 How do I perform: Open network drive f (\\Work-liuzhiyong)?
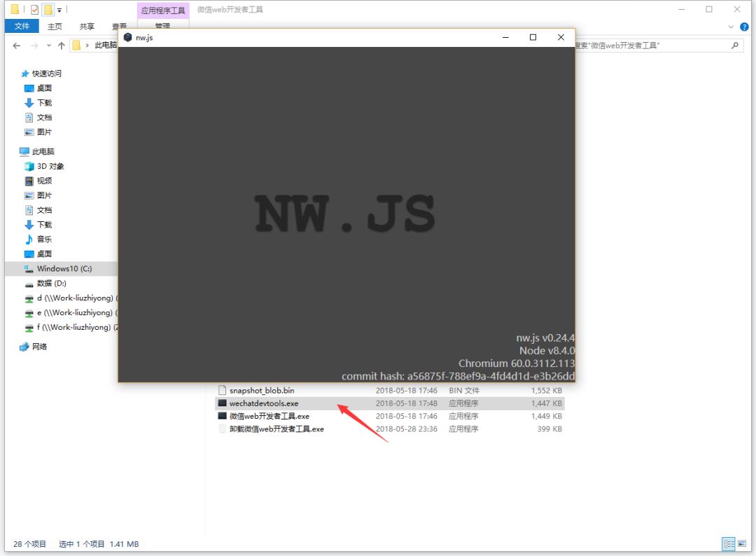(x=71, y=327)
